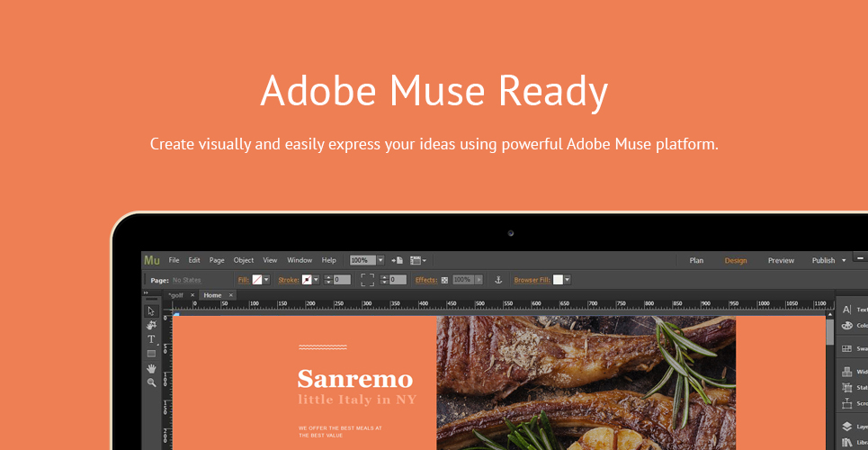Open the Object menu

(x=244, y=260)
